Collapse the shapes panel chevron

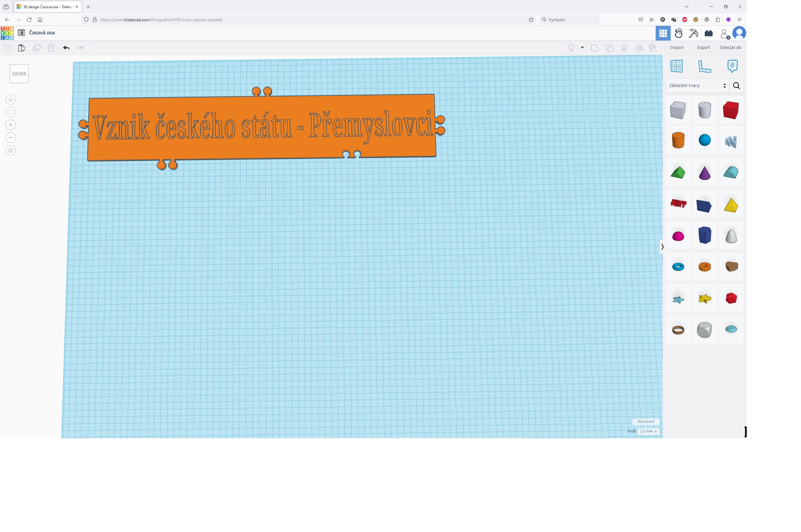(x=662, y=247)
